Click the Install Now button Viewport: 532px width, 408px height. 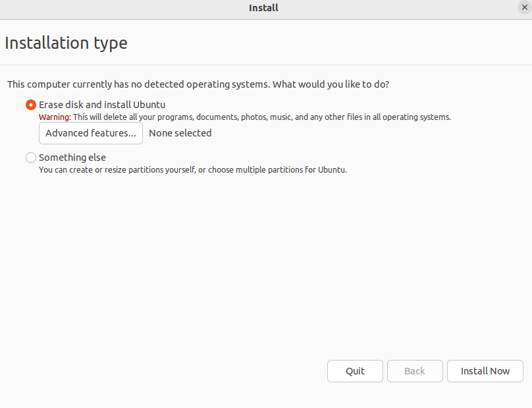pyautogui.click(x=485, y=371)
